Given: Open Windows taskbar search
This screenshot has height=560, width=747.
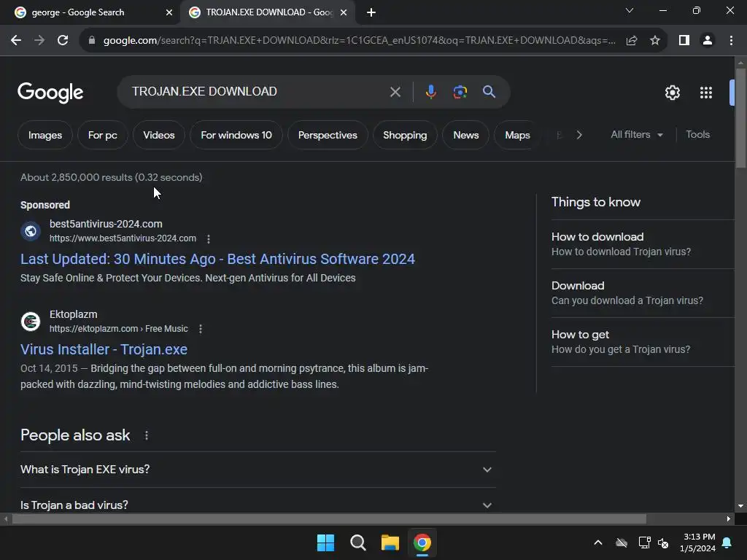Looking at the screenshot, I should pyautogui.click(x=357, y=542).
